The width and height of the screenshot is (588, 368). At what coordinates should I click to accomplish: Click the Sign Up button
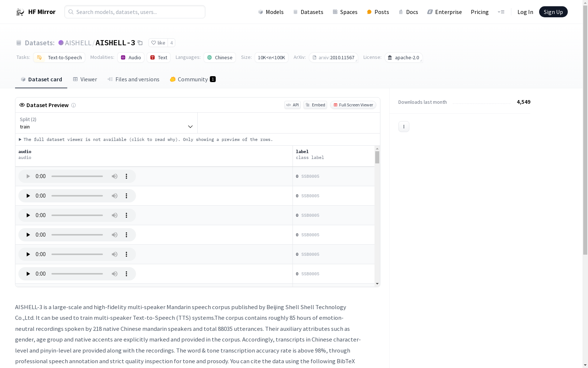click(x=553, y=12)
